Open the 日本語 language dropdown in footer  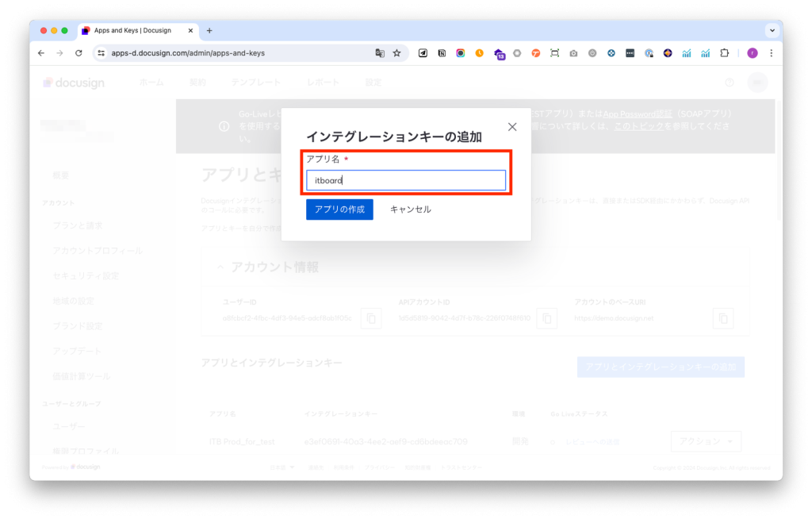(x=282, y=467)
